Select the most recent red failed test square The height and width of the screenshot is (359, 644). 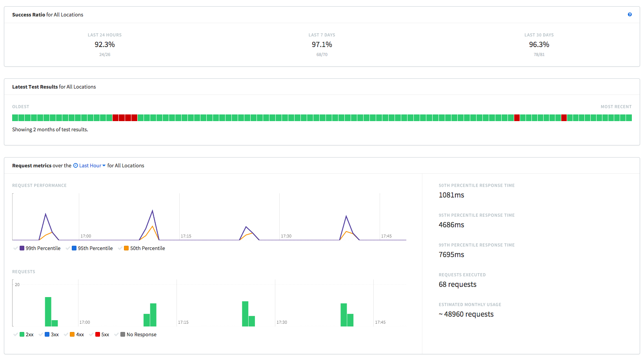tap(564, 118)
